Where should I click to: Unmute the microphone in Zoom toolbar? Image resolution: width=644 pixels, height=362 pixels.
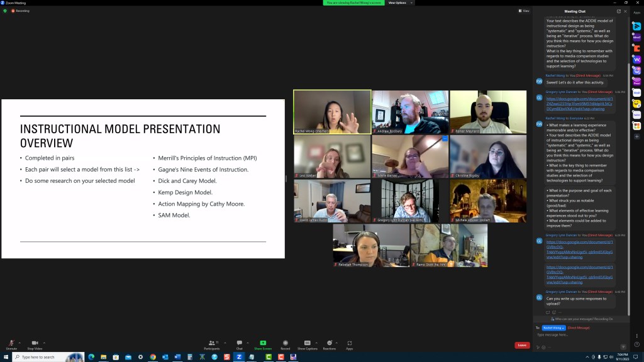point(11,343)
